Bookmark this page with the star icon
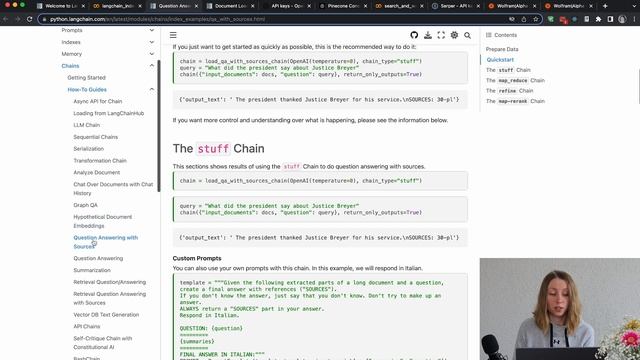 [536, 19]
